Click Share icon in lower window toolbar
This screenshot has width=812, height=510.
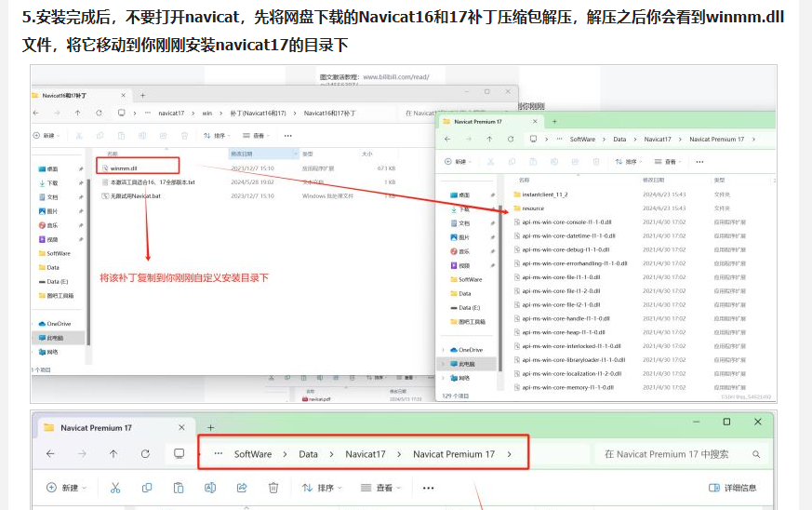pos(242,488)
